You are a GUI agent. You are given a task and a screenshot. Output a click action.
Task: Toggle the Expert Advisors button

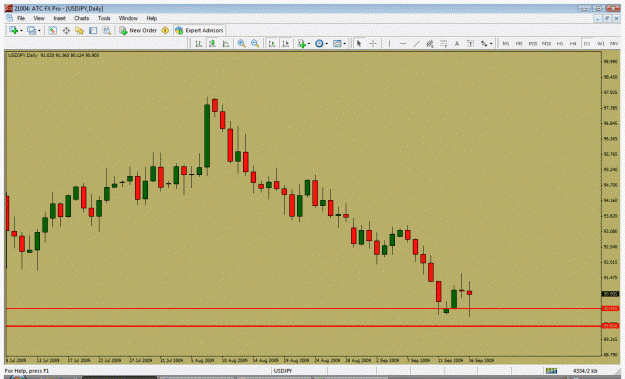[199, 30]
